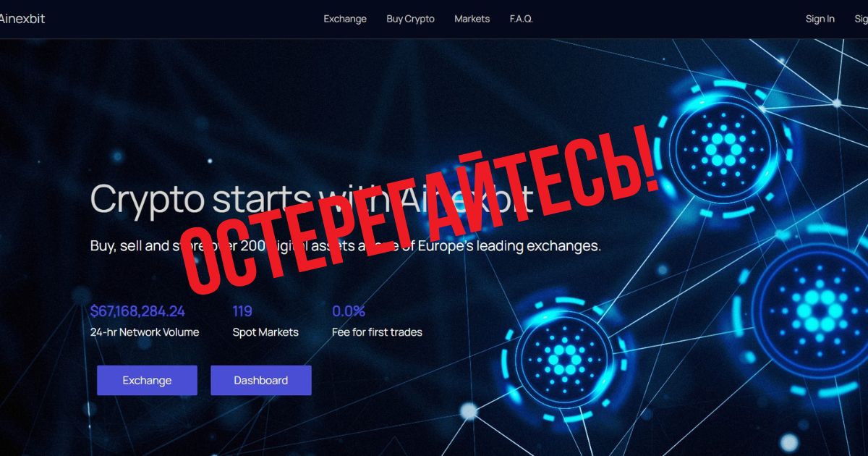The width and height of the screenshot is (868, 456).
Task: Click the purple Dashboard button
Action: pos(261,380)
